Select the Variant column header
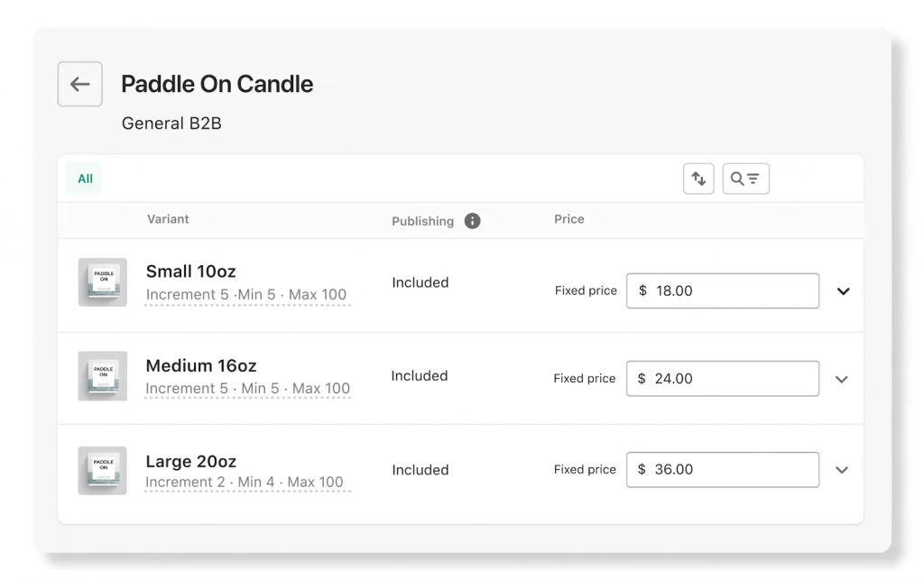Image resolution: width=924 pixels, height=580 pixels. point(168,218)
